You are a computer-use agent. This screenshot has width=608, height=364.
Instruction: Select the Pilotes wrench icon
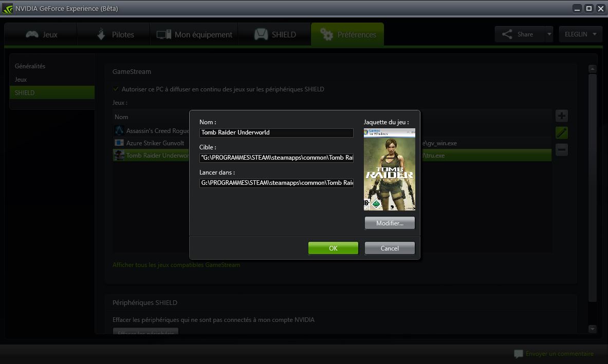coord(102,34)
